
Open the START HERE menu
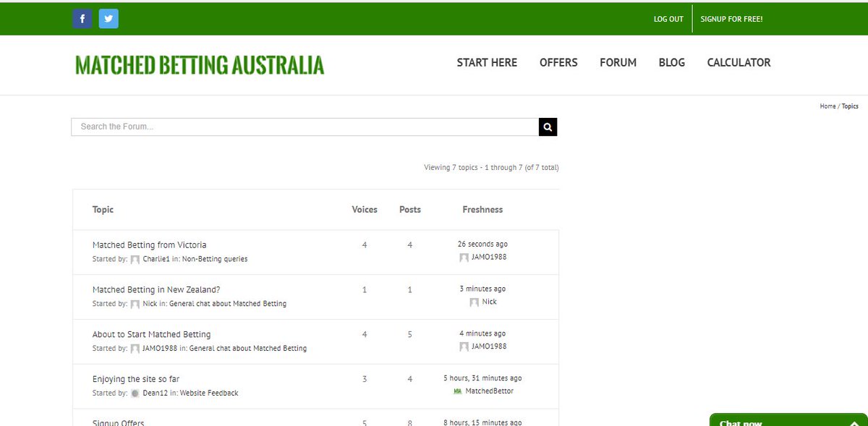point(487,63)
